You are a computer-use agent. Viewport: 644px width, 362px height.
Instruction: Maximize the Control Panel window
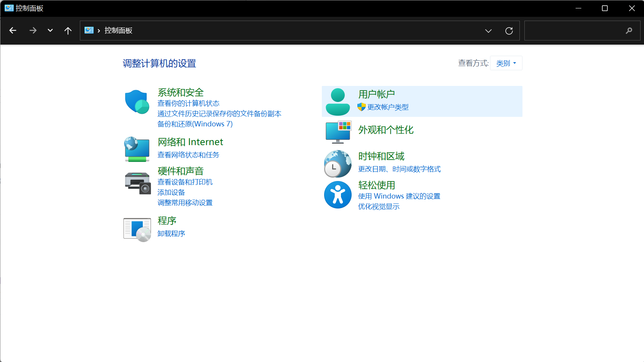coord(605,8)
